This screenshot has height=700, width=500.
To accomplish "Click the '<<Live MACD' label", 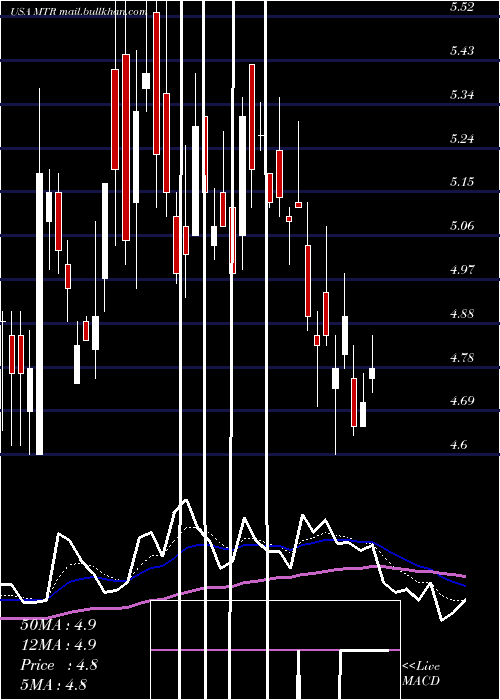I will tap(421, 673).
